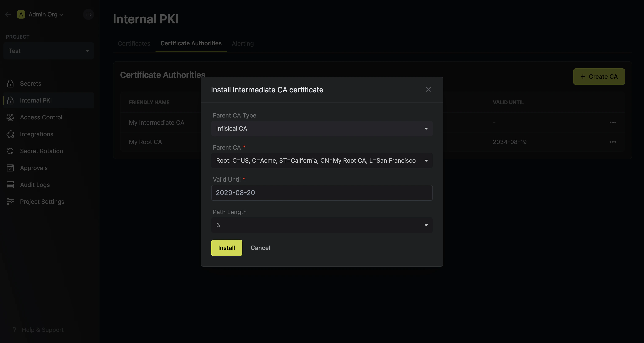Open the TD user avatar menu
Screen dimensions: 644x343
click(x=88, y=14)
